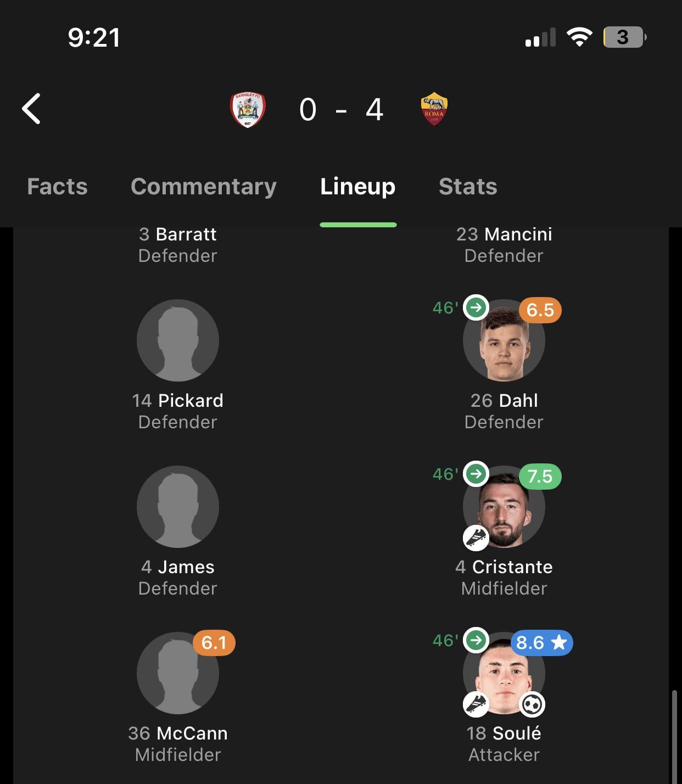Tap Soulé's substitution arrow icon
Image resolution: width=682 pixels, height=784 pixels.
[476, 640]
